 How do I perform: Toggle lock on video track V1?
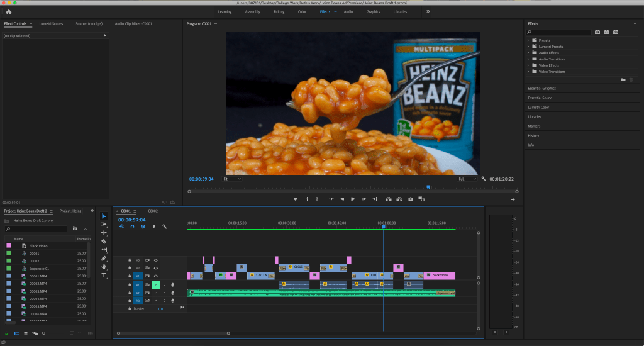click(x=130, y=276)
